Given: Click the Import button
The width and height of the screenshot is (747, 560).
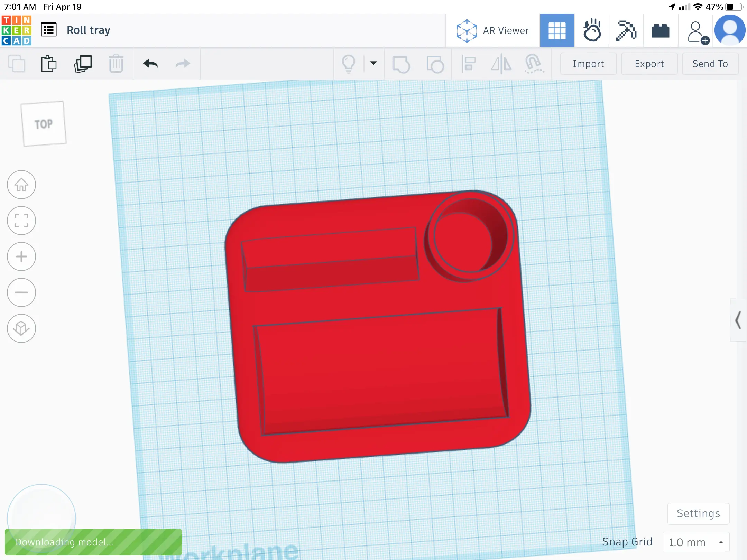Looking at the screenshot, I should [588, 64].
